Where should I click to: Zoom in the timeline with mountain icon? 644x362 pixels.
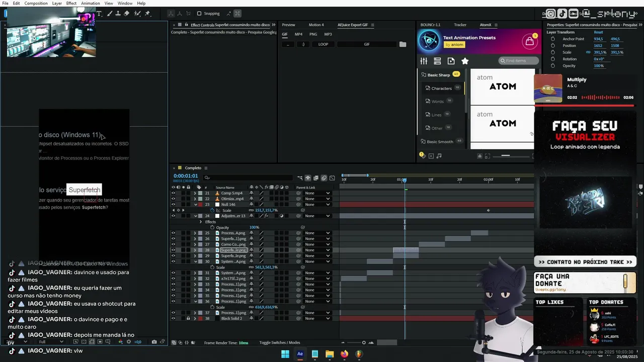[x=371, y=343]
